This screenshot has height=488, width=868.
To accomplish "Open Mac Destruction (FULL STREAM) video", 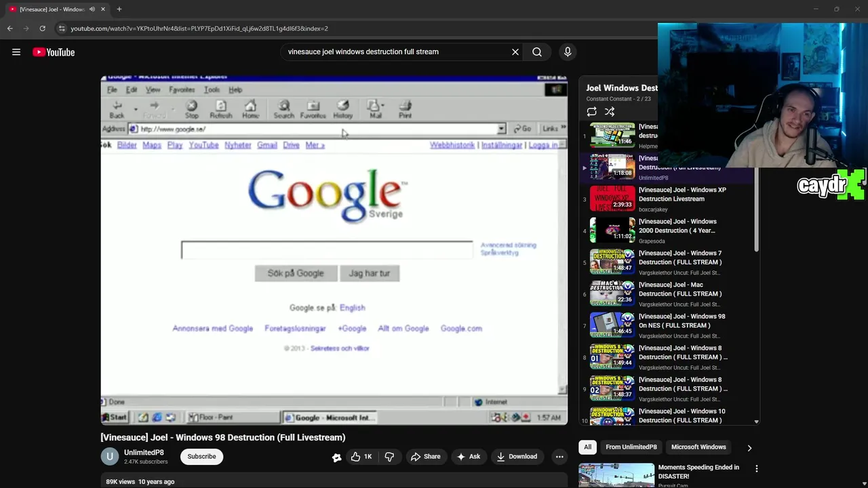I will [x=668, y=294].
